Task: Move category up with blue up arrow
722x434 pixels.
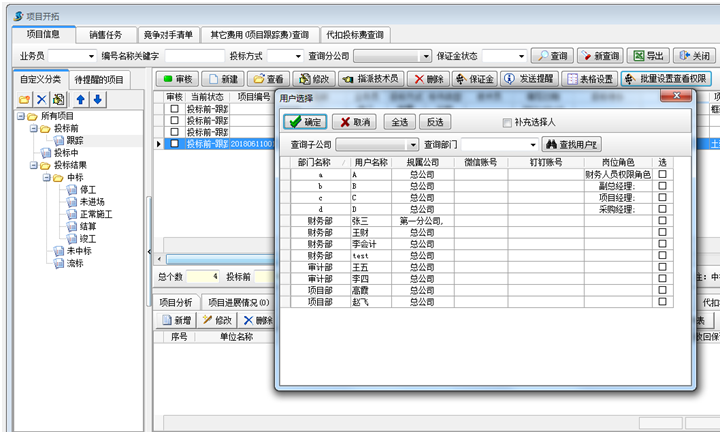Action: [x=81, y=99]
